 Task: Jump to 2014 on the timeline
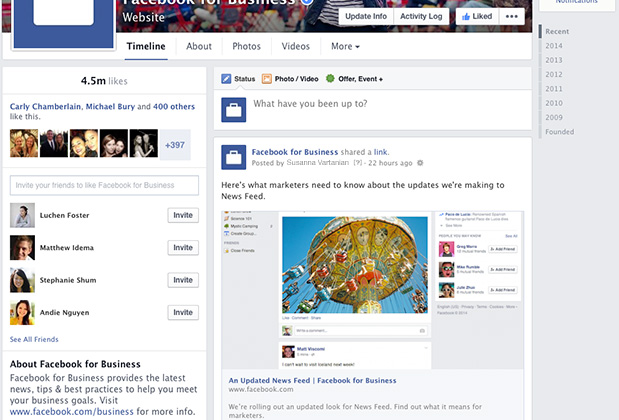click(554, 46)
